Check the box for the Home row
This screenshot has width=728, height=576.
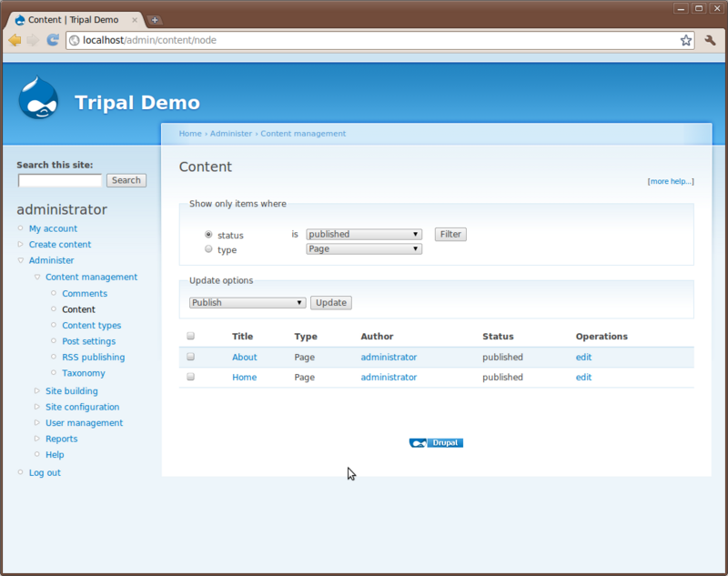coord(190,377)
